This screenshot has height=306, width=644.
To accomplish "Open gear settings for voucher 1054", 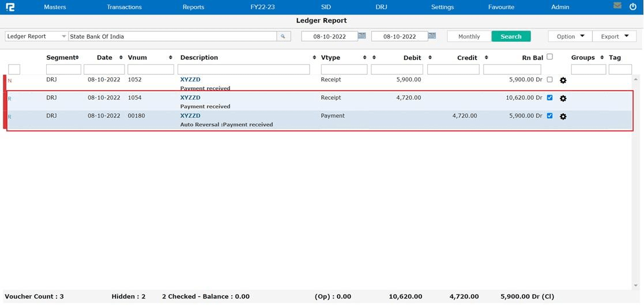I will [563, 98].
